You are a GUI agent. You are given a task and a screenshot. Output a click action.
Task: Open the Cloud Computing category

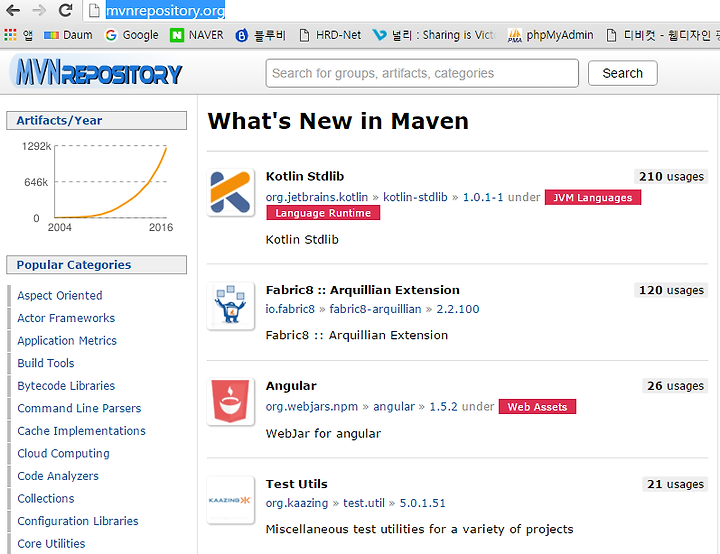point(63,453)
